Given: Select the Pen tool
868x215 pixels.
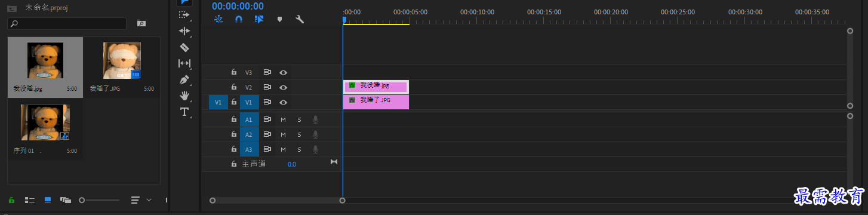Looking at the screenshot, I should tap(184, 79).
